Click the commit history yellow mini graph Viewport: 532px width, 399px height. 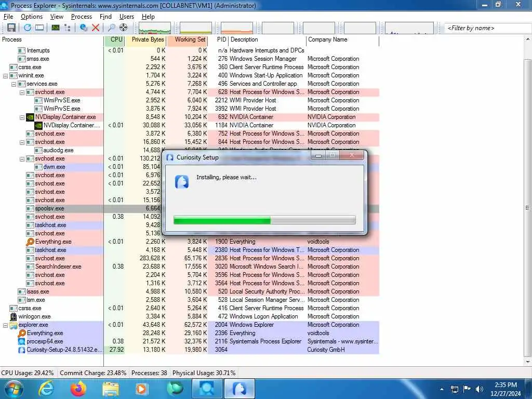click(196, 28)
